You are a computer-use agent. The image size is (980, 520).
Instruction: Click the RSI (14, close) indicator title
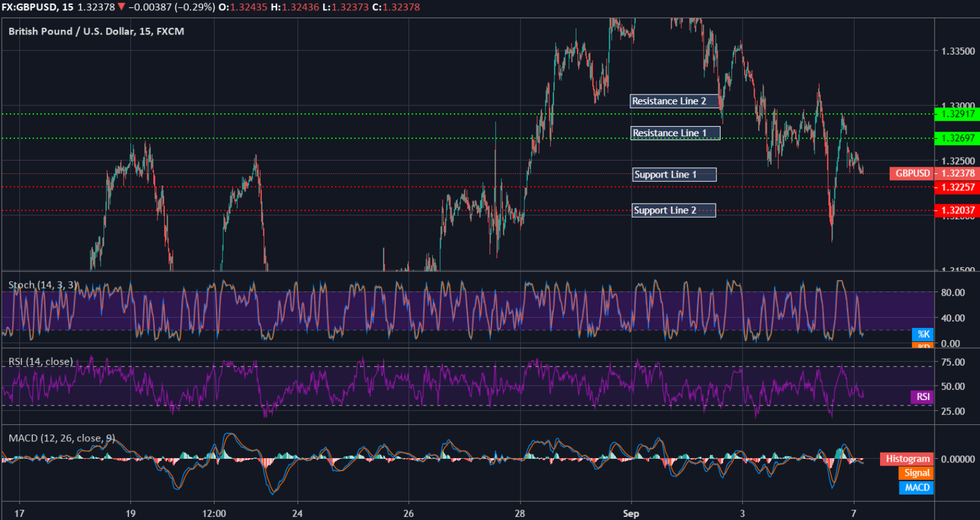(x=41, y=362)
